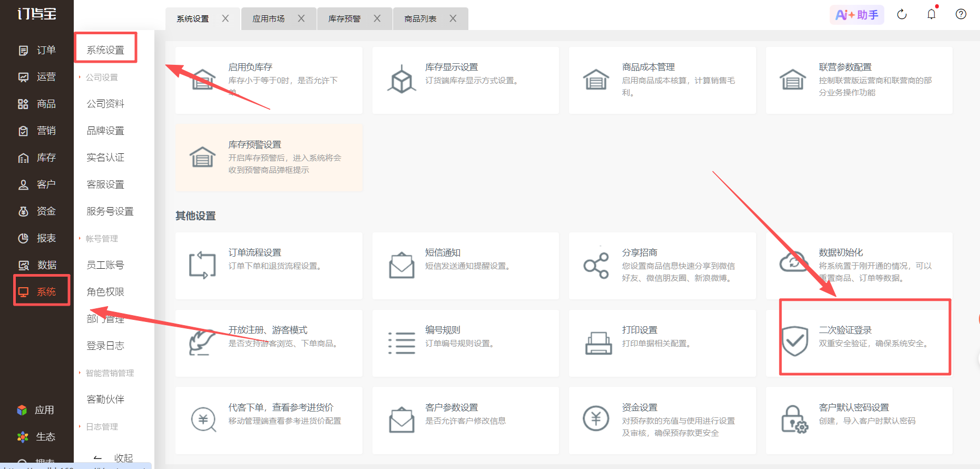
Task: Open the 商品 module icon
Action: click(x=23, y=104)
